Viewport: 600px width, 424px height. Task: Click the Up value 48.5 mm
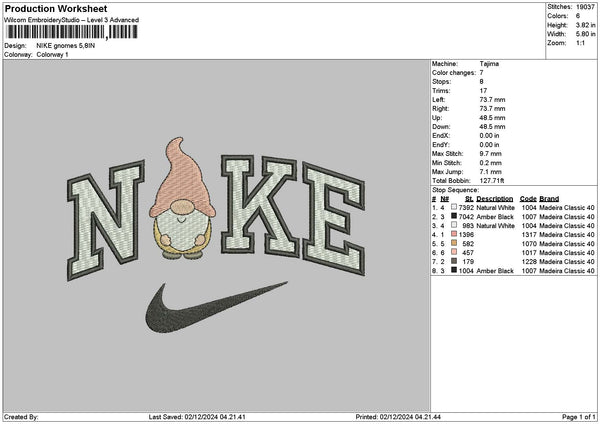tap(492, 118)
